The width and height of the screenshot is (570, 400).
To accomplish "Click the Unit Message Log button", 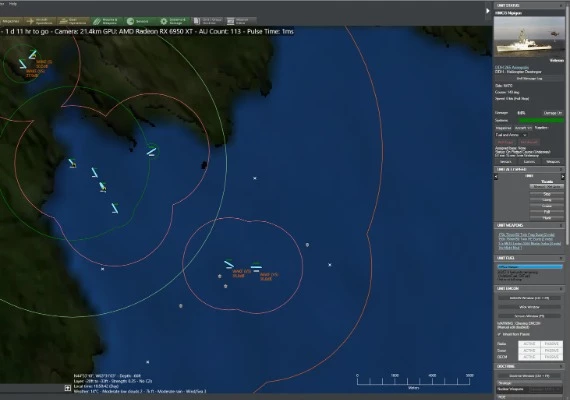I will point(529,78).
